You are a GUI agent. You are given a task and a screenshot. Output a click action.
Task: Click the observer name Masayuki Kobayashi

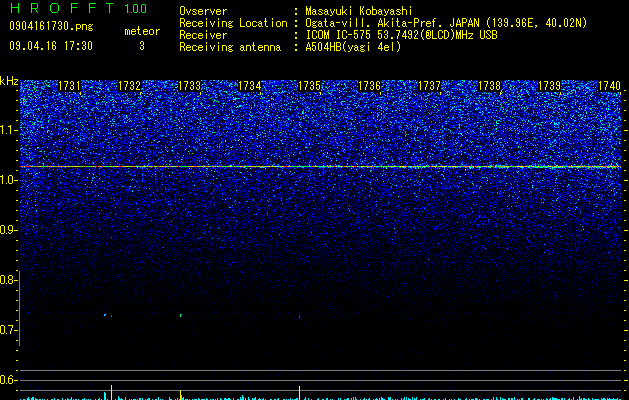[359, 11]
